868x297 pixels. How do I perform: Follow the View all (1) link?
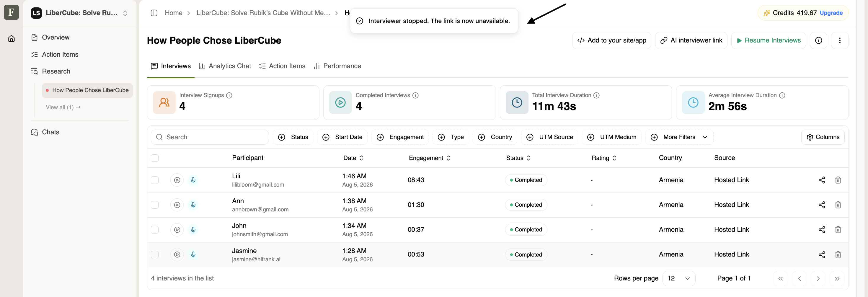(63, 107)
